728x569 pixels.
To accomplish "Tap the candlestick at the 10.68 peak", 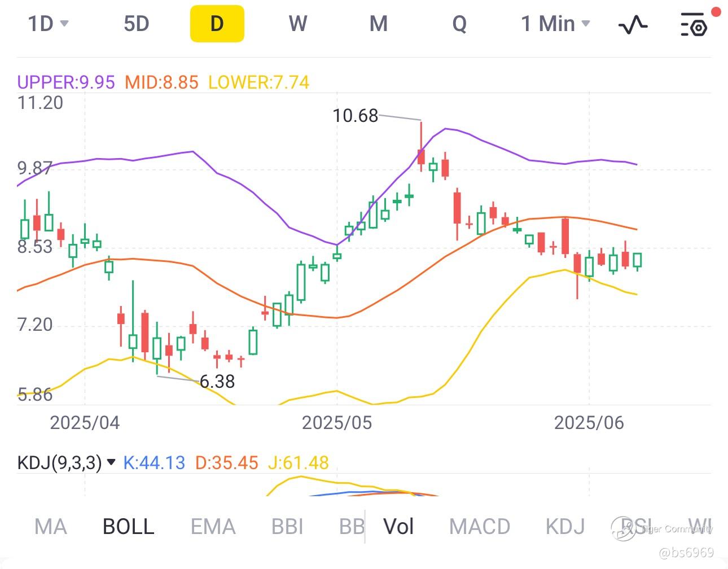I will click(421, 148).
